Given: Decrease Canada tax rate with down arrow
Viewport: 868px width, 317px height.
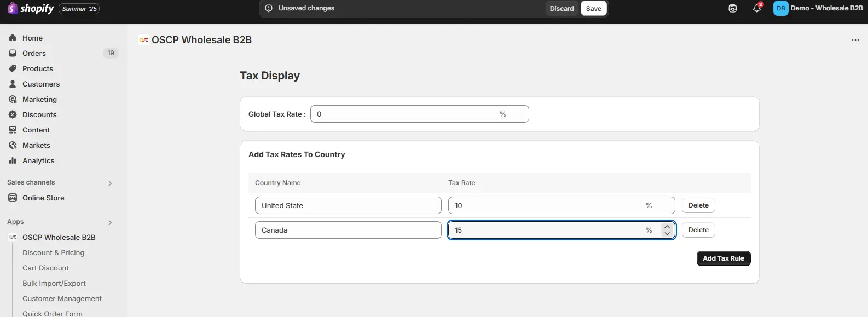Looking at the screenshot, I should (x=667, y=234).
